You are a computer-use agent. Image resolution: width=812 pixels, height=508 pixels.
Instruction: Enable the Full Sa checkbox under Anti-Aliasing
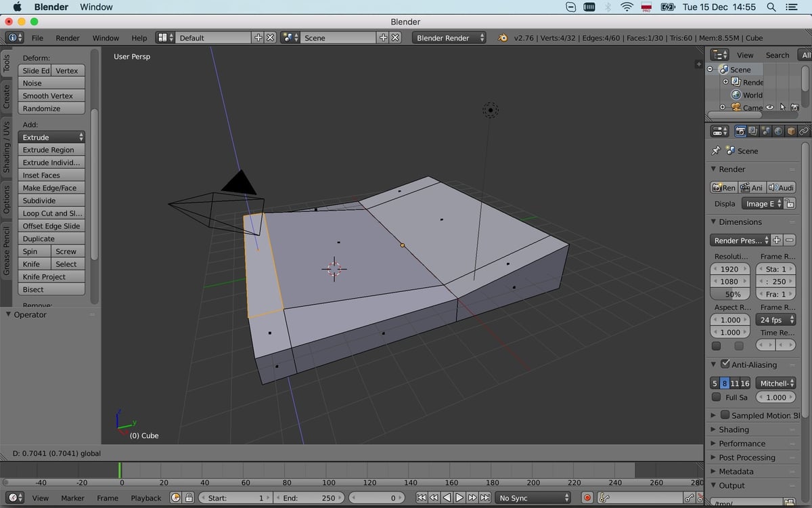coord(716,397)
